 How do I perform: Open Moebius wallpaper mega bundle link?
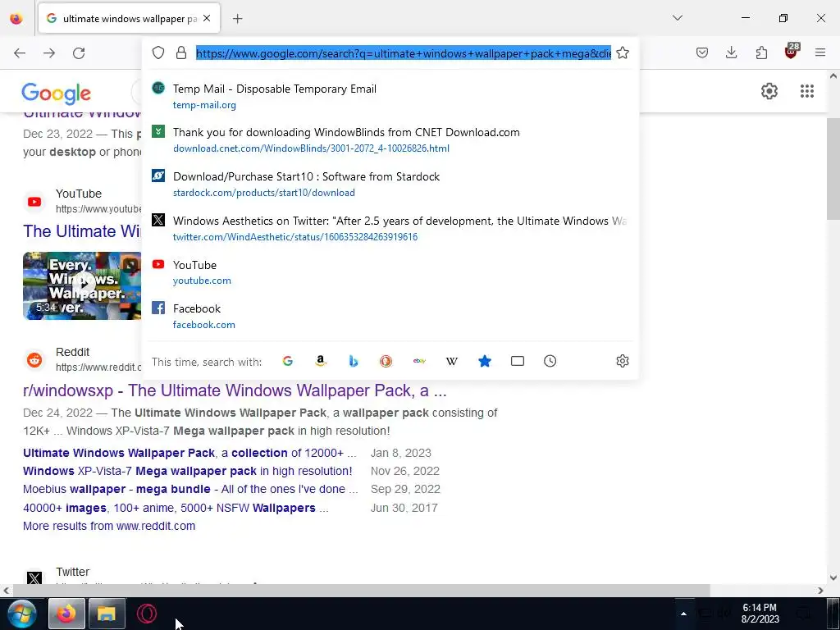pyautogui.click(x=190, y=489)
